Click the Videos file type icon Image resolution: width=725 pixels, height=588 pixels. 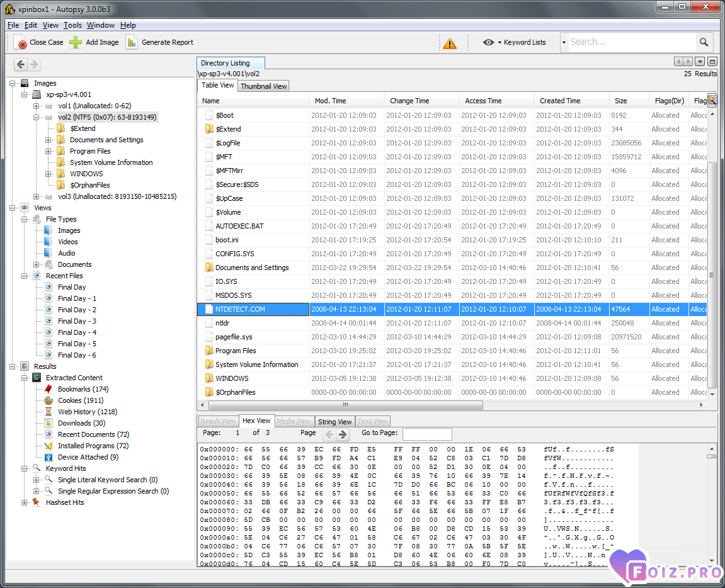click(x=49, y=242)
